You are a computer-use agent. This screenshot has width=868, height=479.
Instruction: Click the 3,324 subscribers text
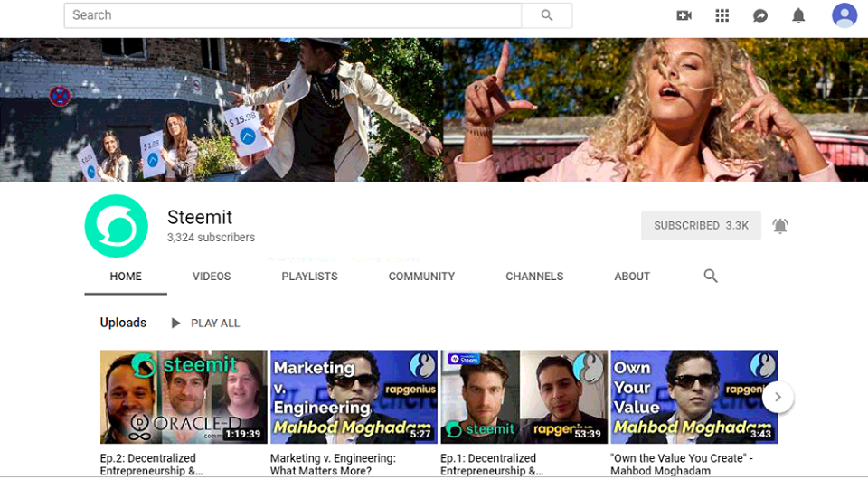(x=211, y=238)
